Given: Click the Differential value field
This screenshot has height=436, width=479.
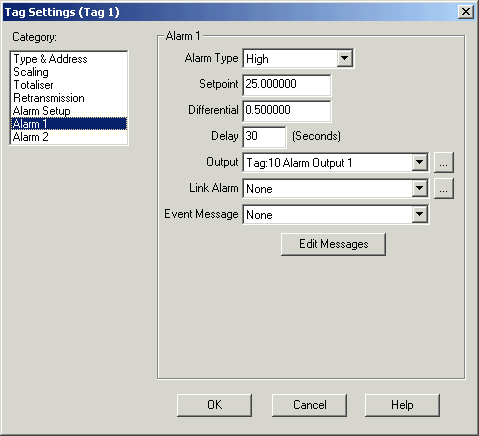Looking at the screenshot, I should [x=287, y=111].
